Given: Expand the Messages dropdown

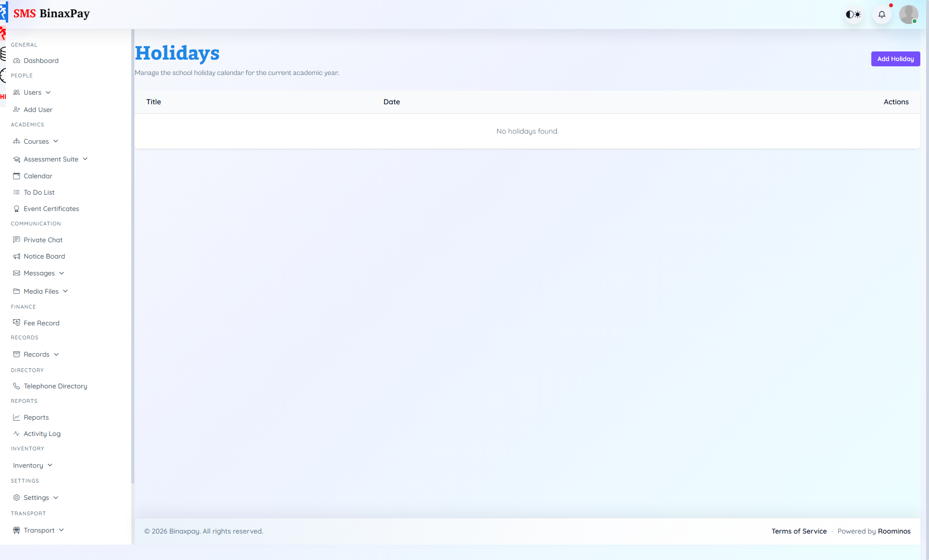Looking at the screenshot, I should pyautogui.click(x=39, y=273).
